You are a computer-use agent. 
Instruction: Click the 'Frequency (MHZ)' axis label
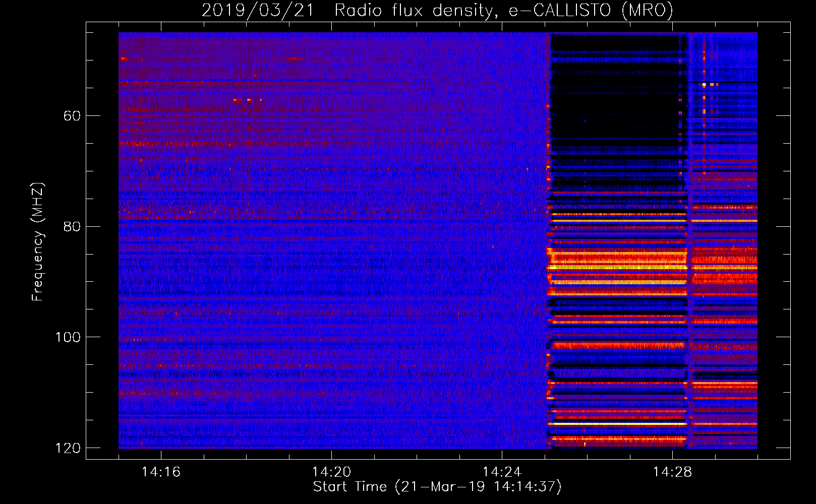pos(38,241)
